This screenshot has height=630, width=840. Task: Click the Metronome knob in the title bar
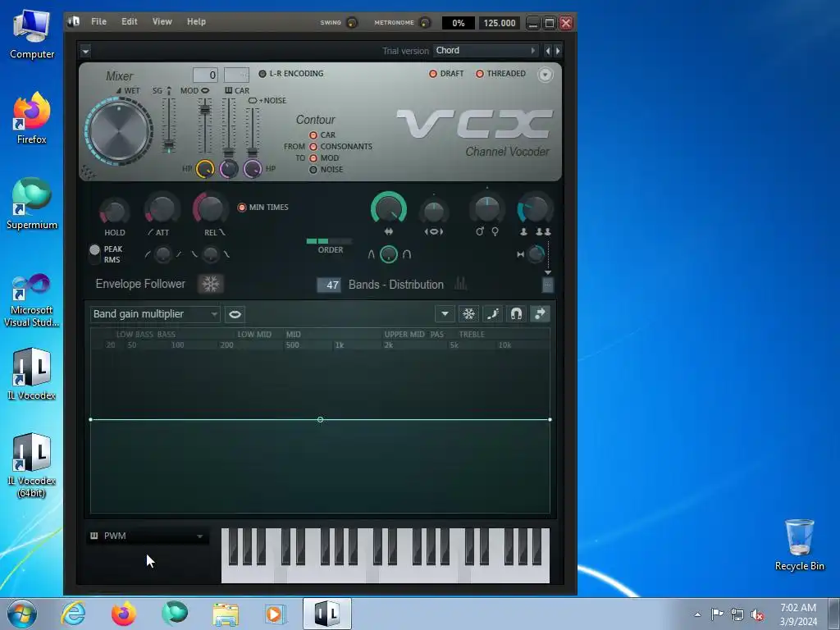(424, 22)
